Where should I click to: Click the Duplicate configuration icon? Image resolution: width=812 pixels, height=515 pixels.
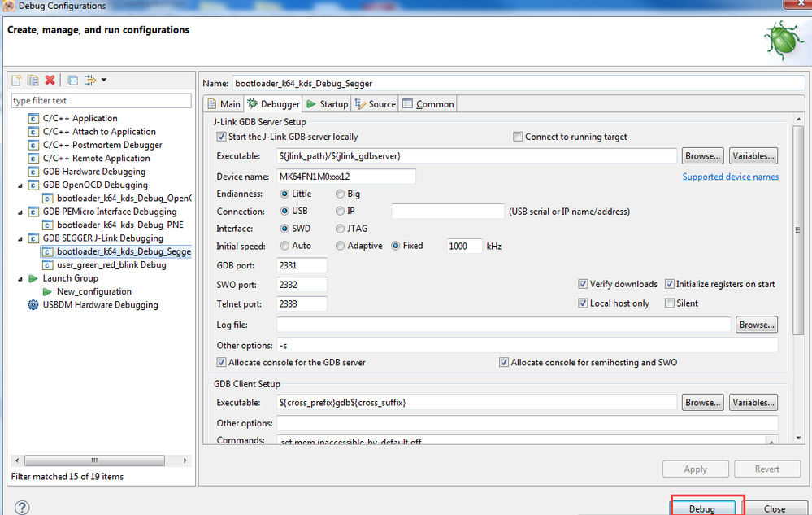[x=33, y=80]
